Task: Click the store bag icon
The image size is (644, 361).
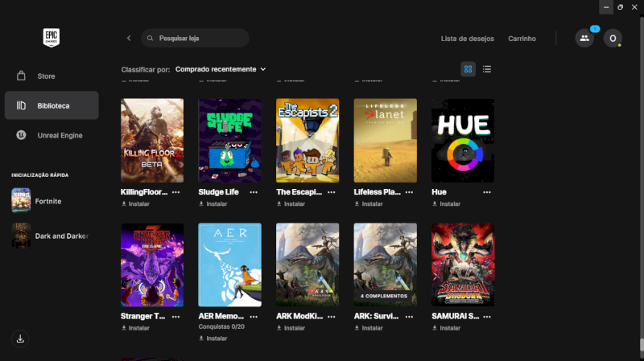Action: click(21, 76)
